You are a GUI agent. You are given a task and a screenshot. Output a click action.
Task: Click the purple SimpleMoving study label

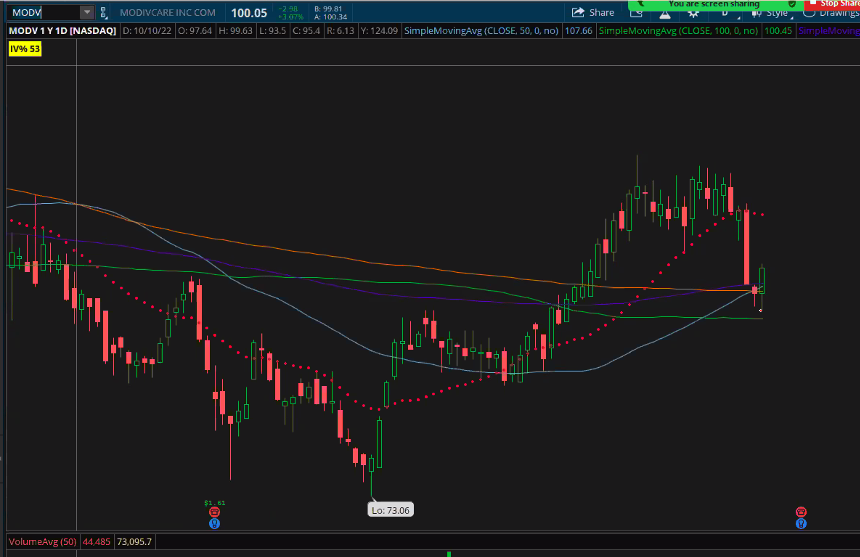(x=829, y=31)
